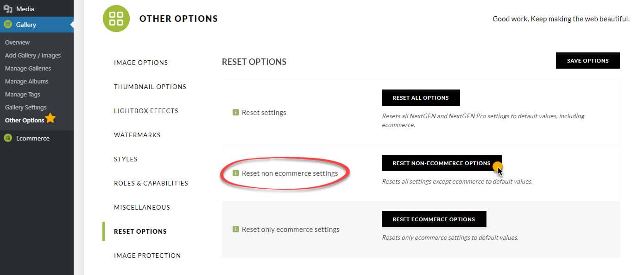The height and width of the screenshot is (275, 644).
Task: Click the Reset Non-Ecommerce Options button
Action: [442, 163]
